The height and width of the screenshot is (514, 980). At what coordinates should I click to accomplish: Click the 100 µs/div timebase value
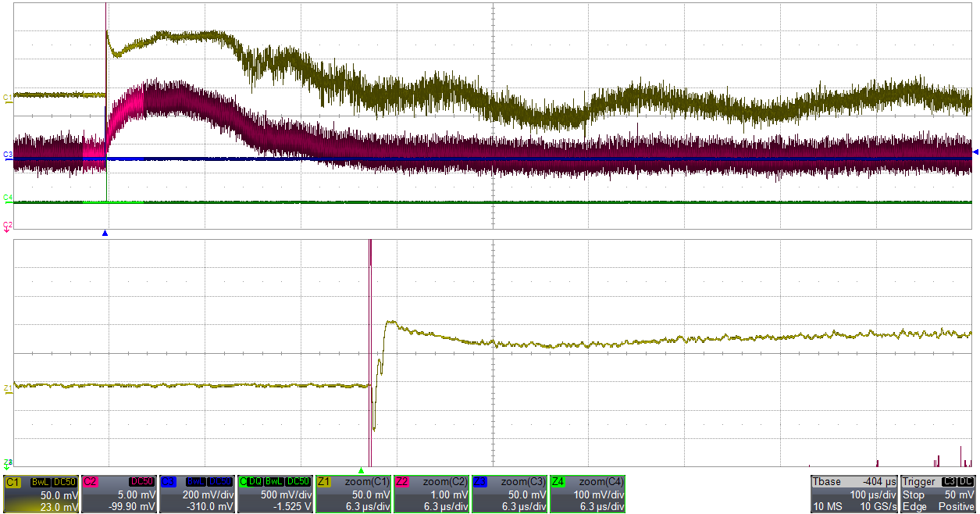pyautogui.click(x=873, y=495)
